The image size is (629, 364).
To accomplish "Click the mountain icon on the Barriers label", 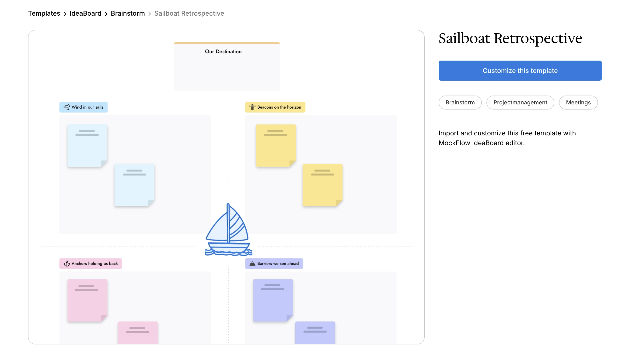I will tap(252, 264).
